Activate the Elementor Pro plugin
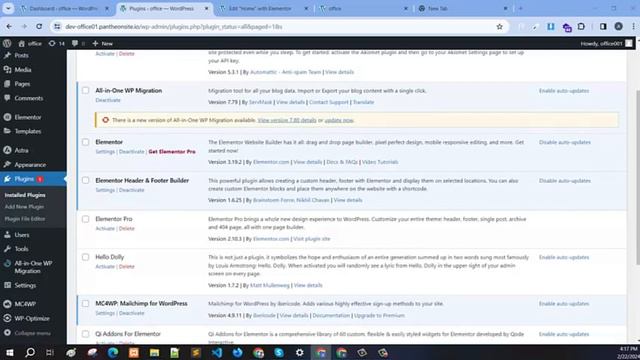 pyautogui.click(x=105, y=229)
